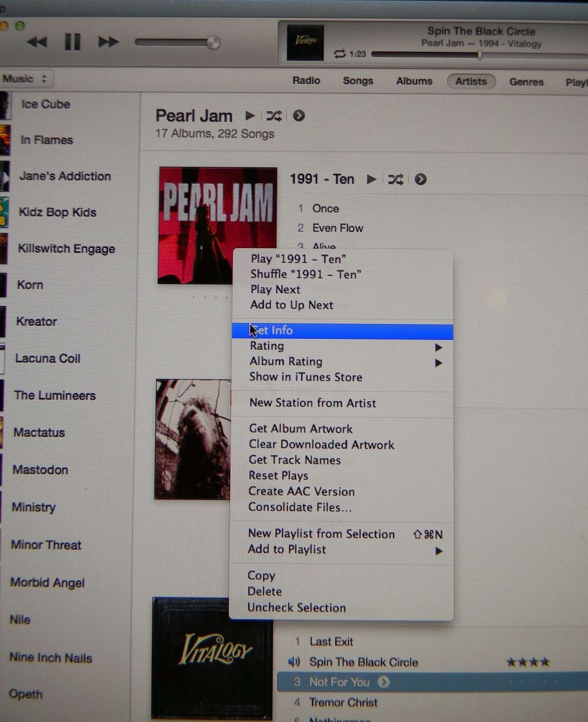Skip to next track with fast-forward button
Image resolution: width=588 pixels, height=722 pixels.
pos(108,42)
